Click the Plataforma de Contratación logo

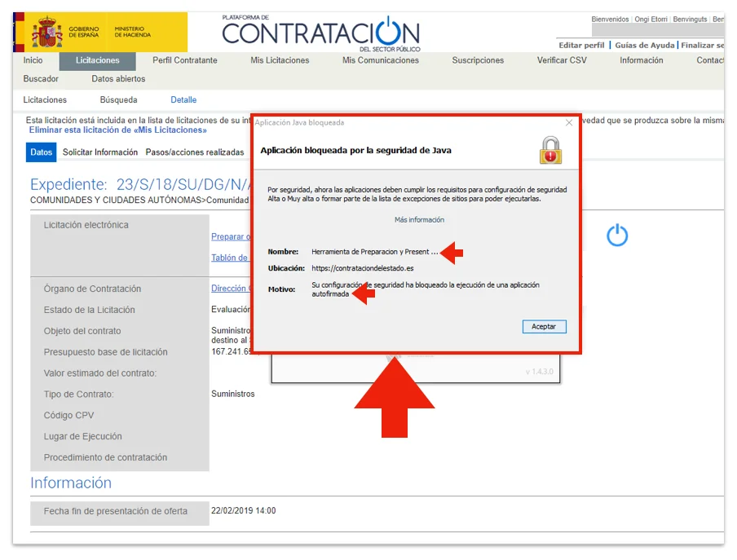[x=321, y=33]
